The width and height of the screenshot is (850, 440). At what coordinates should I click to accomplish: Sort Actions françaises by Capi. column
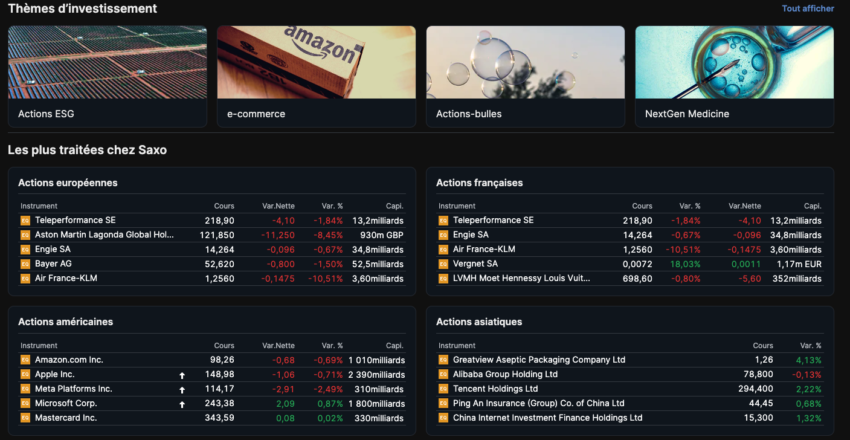pyautogui.click(x=813, y=206)
